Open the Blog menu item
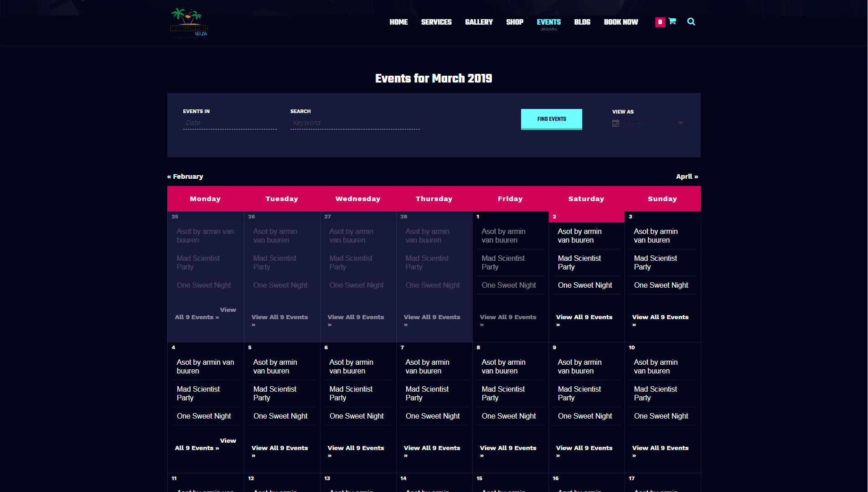 tap(582, 22)
